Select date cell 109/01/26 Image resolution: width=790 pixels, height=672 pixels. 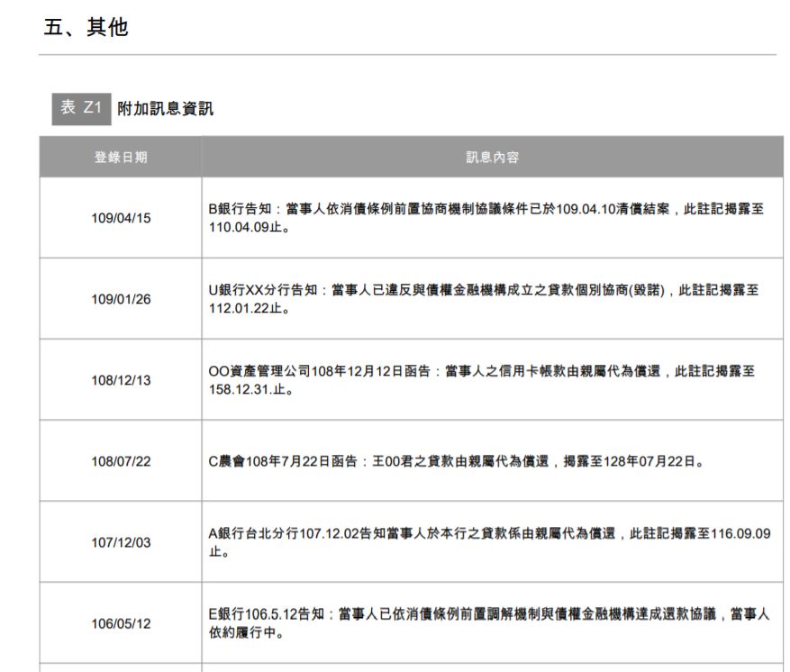[x=121, y=299]
